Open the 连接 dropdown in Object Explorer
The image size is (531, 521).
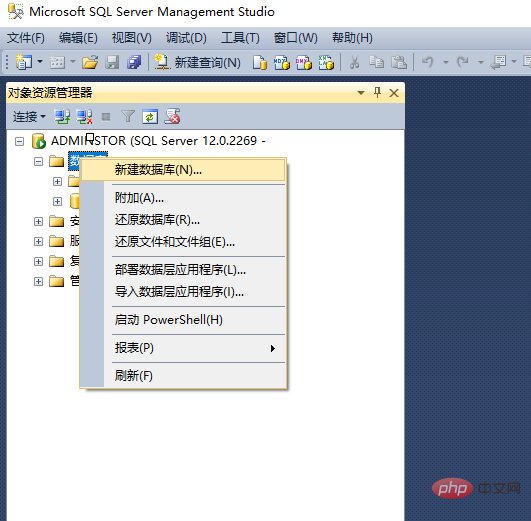click(x=29, y=117)
